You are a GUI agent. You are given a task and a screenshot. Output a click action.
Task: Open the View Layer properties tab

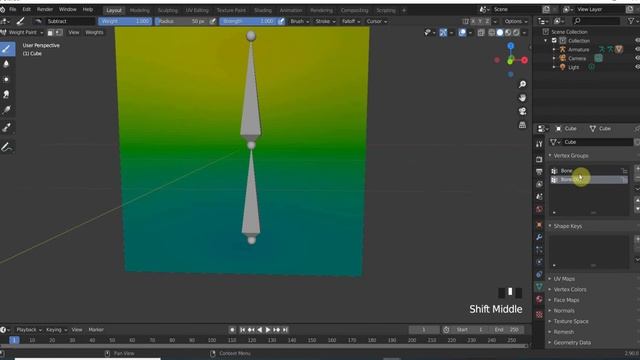539,184
